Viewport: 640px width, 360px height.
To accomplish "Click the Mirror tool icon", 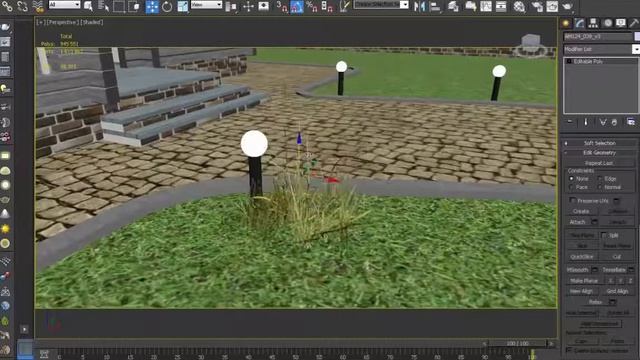I will pyautogui.click(x=419, y=6).
